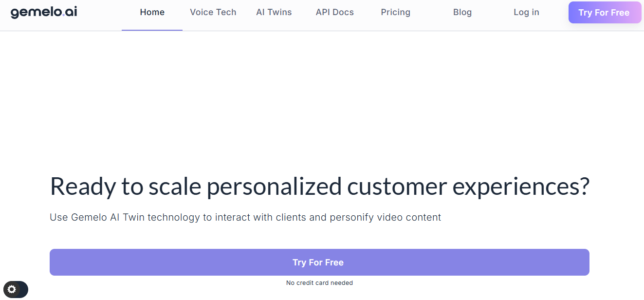644x300 pixels.
Task: Click the purple dot in the logo
Action: tap(64, 15)
